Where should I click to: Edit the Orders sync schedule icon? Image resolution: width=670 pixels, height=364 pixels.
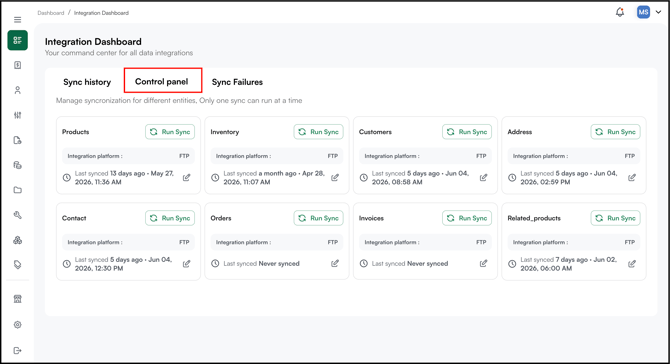click(335, 264)
